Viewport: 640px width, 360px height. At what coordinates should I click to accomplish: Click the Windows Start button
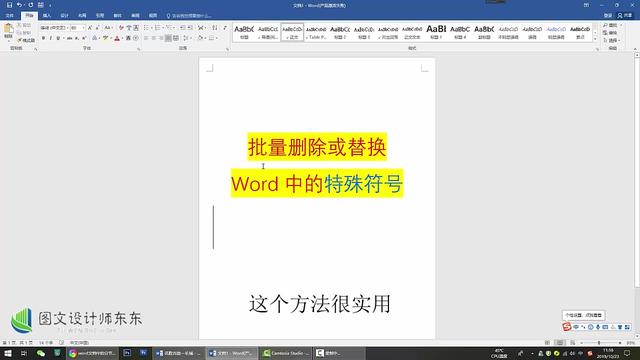pyautogui.click(x=8, y=353)
